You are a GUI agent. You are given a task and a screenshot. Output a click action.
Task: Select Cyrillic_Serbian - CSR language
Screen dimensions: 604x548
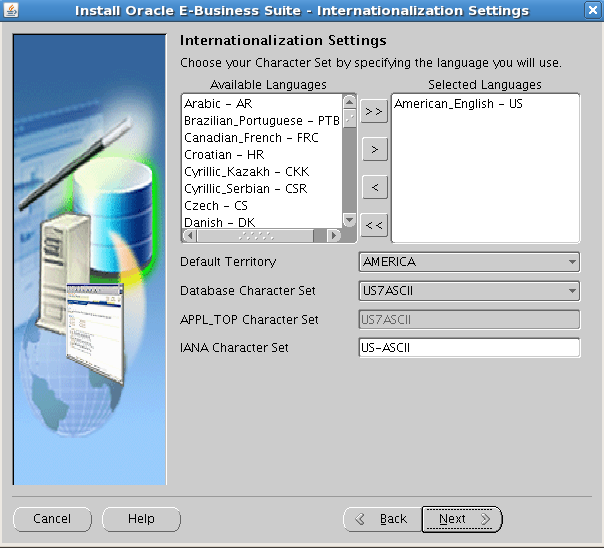pyautogui.click(x=262, y=189)
